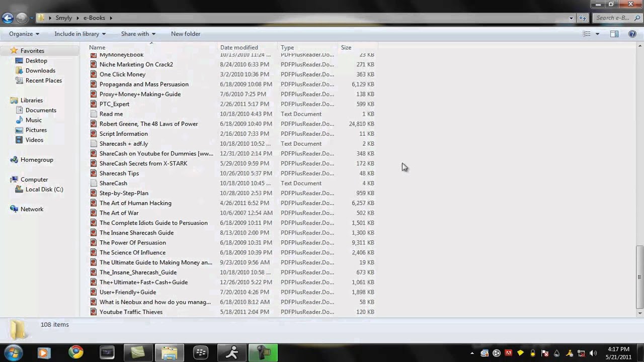Click the Desktop icon in Favorites

(19, 61)
